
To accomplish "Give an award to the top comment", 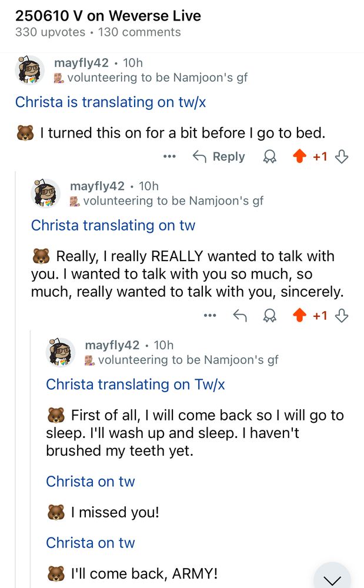I will (x=270, y=156).
